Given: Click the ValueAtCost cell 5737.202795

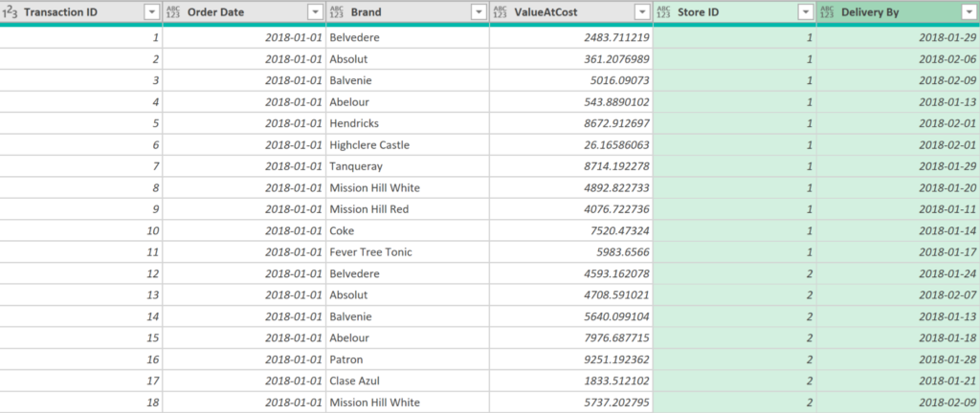Looking at the screenshot, I should pos(571,402).
